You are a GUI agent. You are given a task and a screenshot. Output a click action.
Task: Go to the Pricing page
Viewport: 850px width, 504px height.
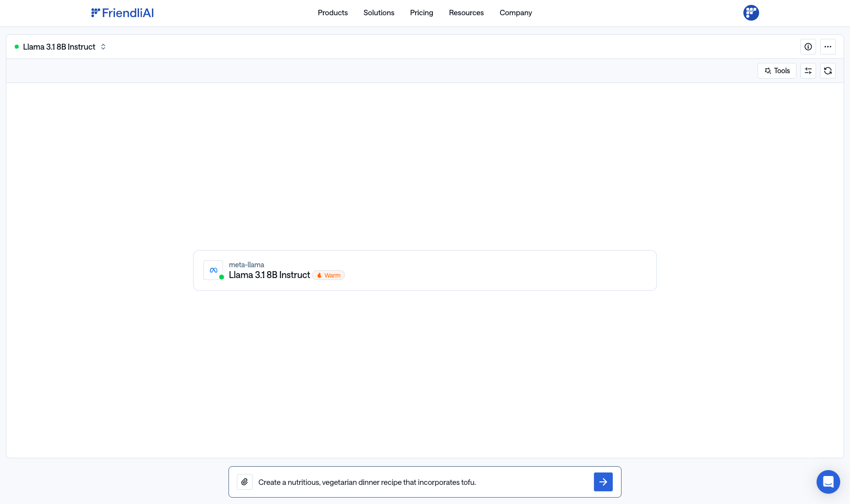422,13
